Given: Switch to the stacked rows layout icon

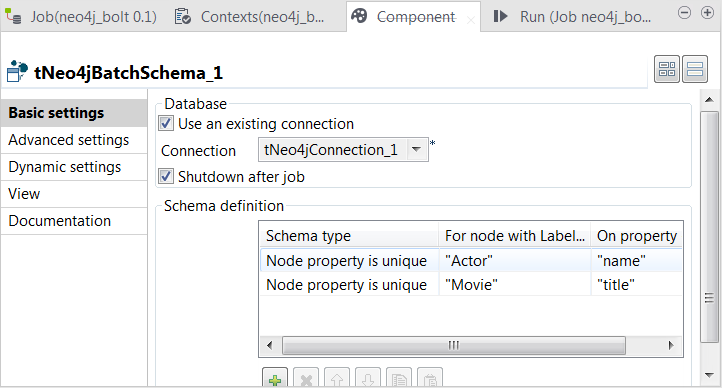Looking at the screenshot, I should (x=694, y=69).
